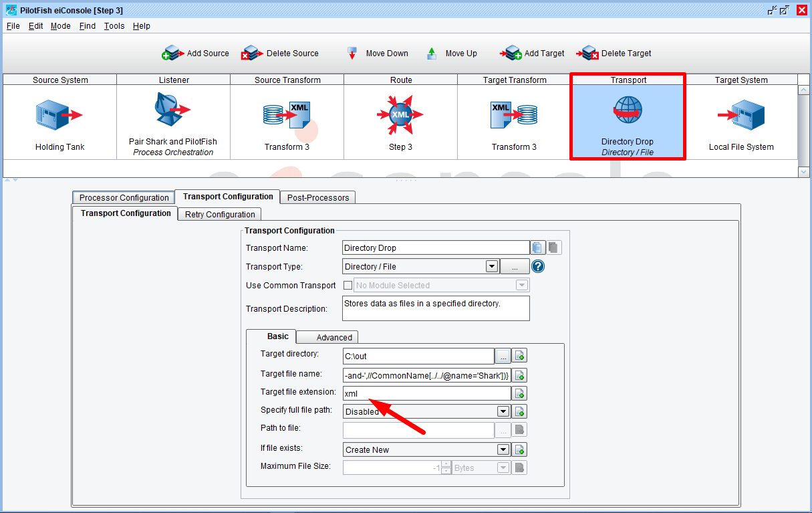The image size is (812, 513).
Task: Click the Target System column header
Action: tap(741, 80)
